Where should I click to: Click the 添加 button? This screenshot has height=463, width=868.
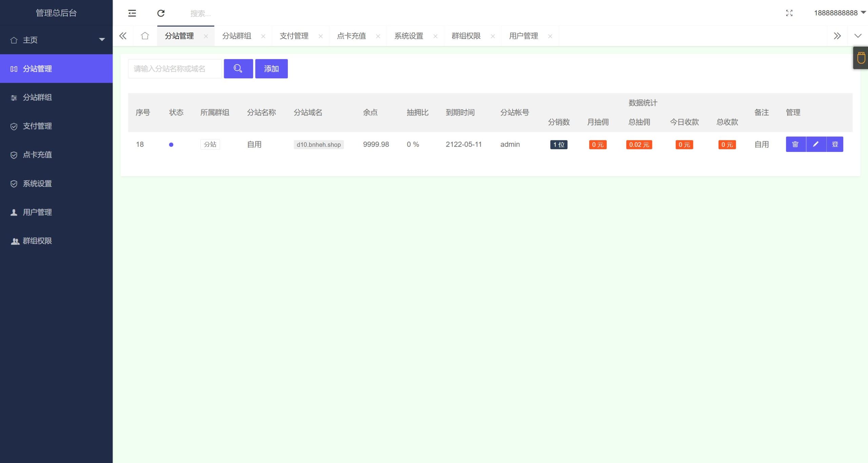(x=271, y=69)
